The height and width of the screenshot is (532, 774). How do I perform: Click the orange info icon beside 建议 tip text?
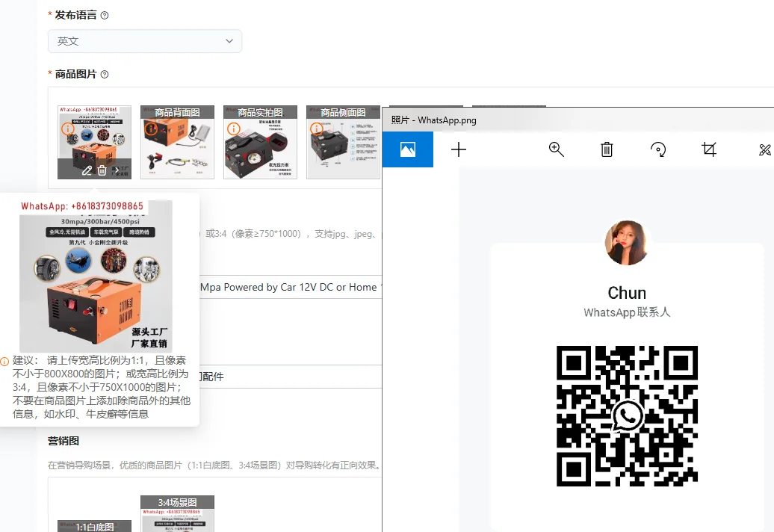tap(5, 361)
